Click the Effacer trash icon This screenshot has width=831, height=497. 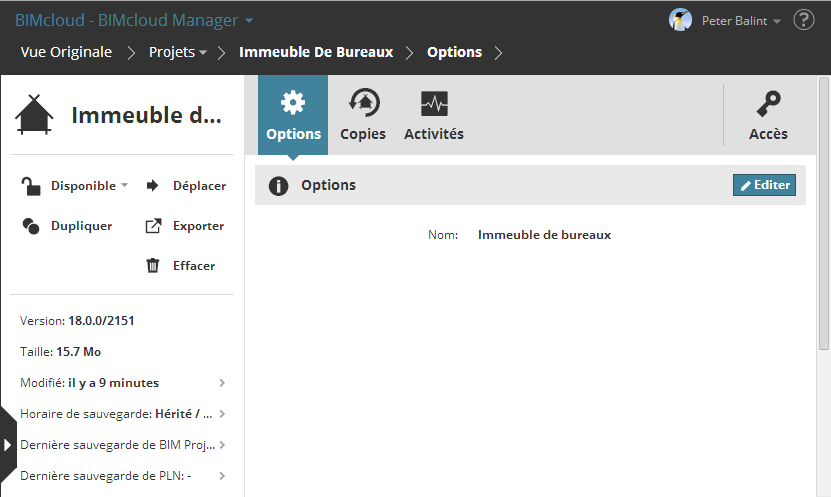pyautogui.click(x=153, y=266)
